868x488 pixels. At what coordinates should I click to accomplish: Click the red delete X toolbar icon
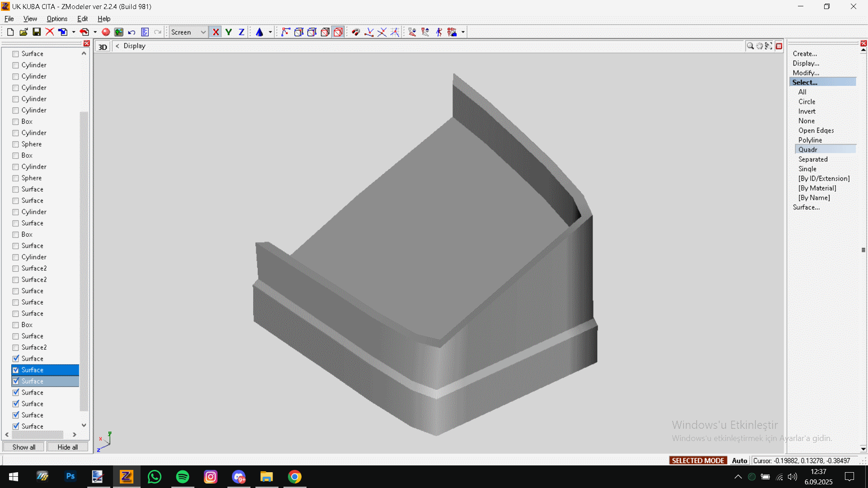50,32
